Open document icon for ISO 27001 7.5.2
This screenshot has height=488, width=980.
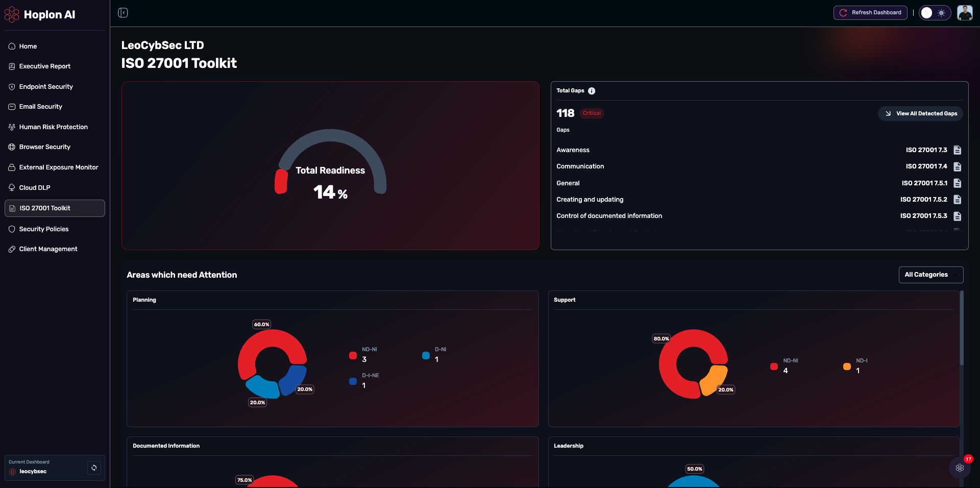click(x=957, y=200)
